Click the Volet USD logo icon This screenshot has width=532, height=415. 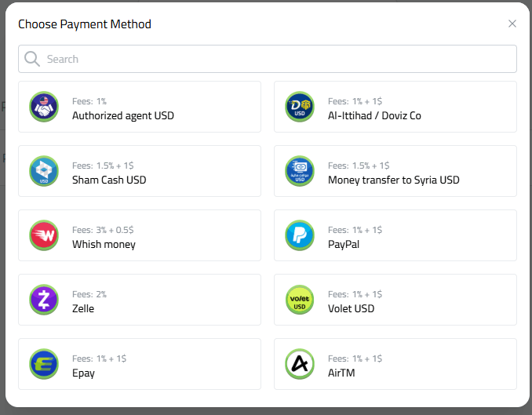coord(300,300)
